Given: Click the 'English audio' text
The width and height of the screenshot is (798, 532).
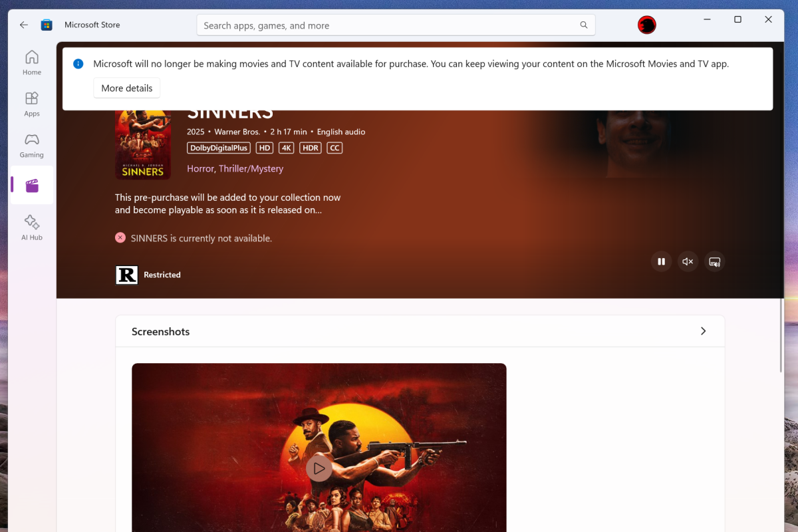Looking at the screenshot, I should point(341,132).
